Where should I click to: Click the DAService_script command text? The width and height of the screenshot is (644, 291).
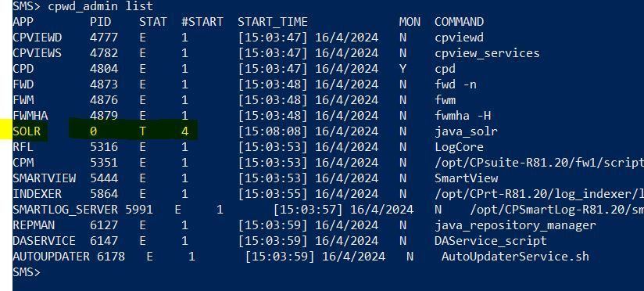[x=491, y=241]
